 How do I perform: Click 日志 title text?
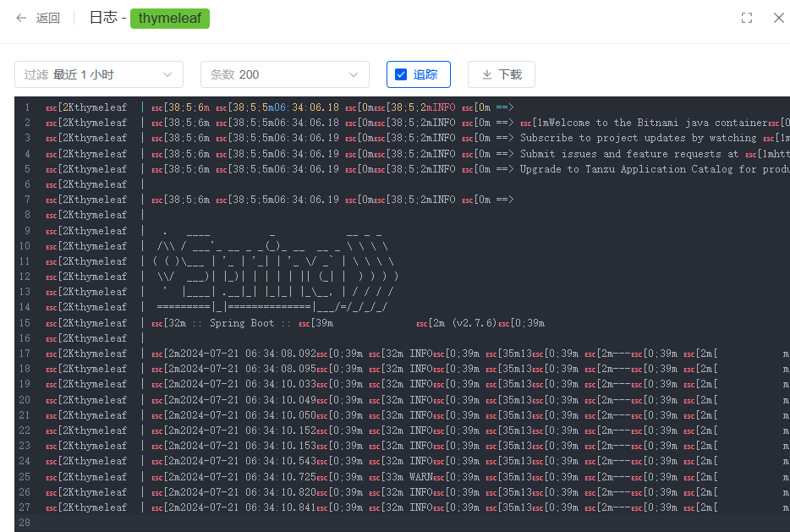point(103,18)
